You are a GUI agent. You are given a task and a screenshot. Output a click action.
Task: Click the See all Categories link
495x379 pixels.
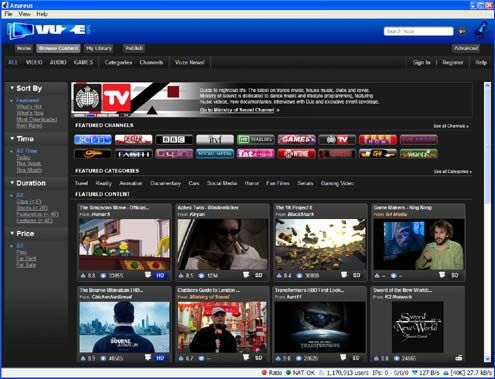[x=453, y=172]
